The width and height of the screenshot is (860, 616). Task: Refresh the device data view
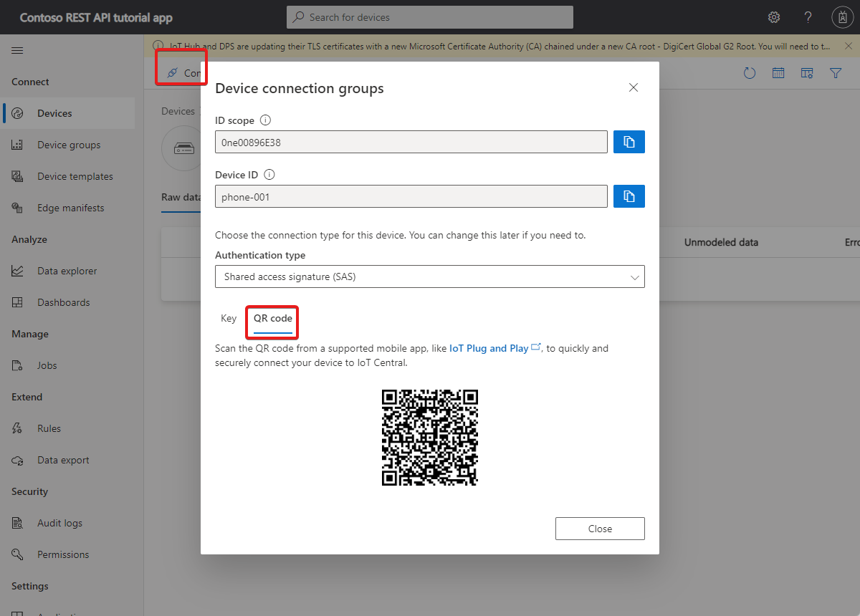750,72
